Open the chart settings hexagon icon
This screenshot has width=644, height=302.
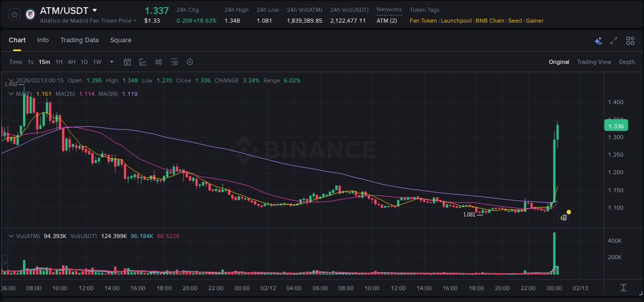[x=190, y=62]
